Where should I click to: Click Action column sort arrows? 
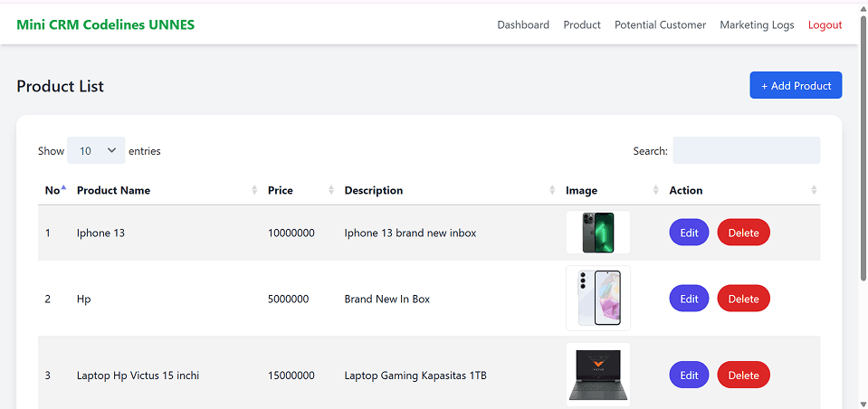tap(814, 190)
